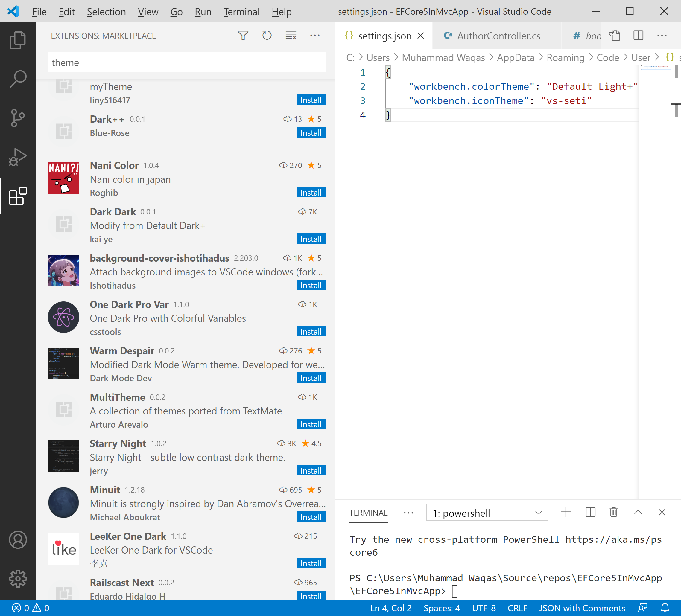Click the Filter Extensions funnel icon

pos(243,36)
